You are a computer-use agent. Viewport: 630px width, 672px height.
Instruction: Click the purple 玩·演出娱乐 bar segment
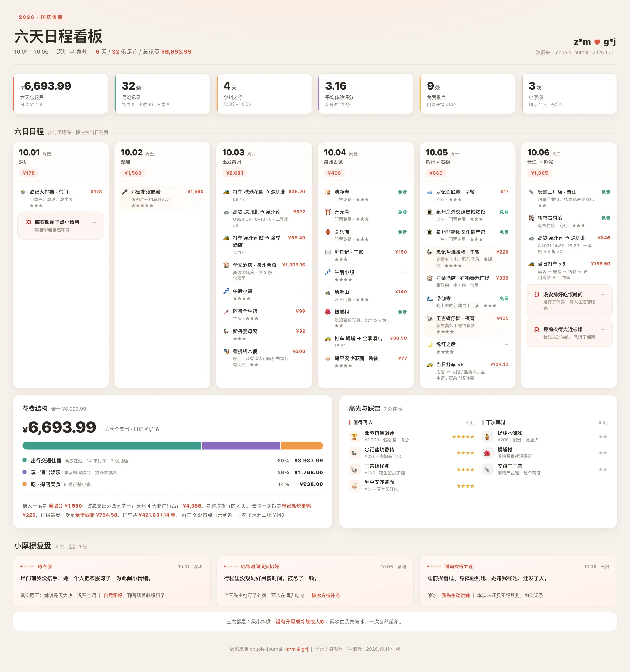click(x=241, y=446)
